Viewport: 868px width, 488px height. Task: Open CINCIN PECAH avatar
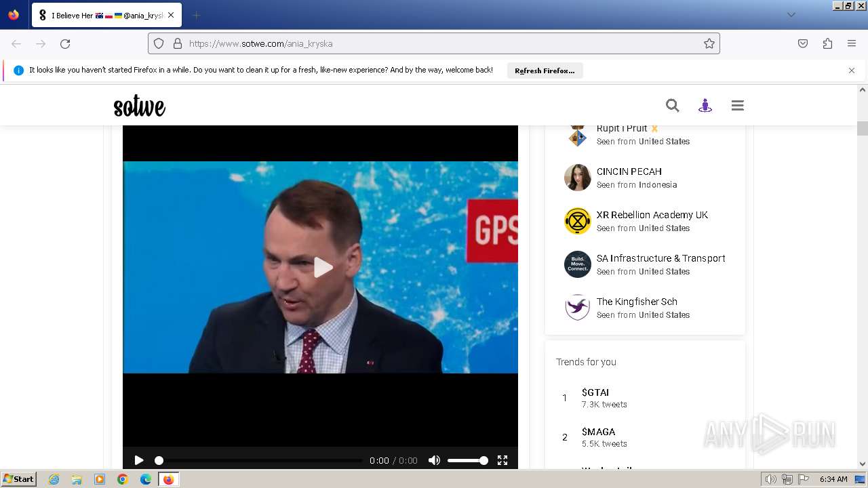(x=578, y=178)
